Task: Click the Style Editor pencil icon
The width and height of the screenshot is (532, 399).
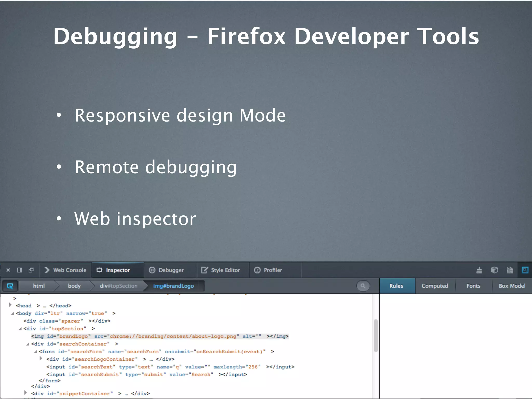Action: point(205,270)
